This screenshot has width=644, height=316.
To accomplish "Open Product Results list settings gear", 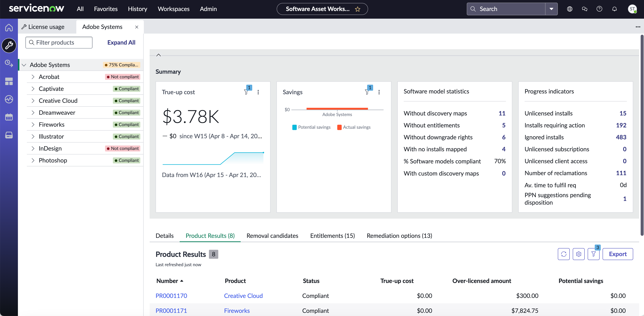I will pos(579,254).
